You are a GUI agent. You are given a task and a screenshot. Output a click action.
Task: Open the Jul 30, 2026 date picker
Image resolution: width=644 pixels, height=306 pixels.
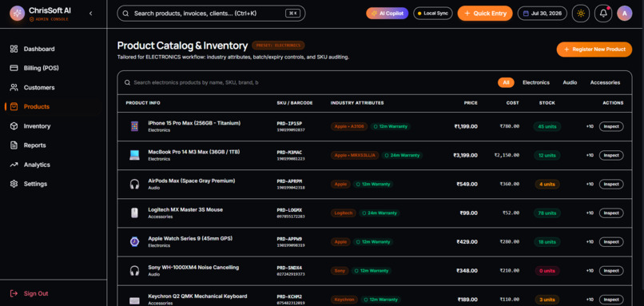coord(543,13)
